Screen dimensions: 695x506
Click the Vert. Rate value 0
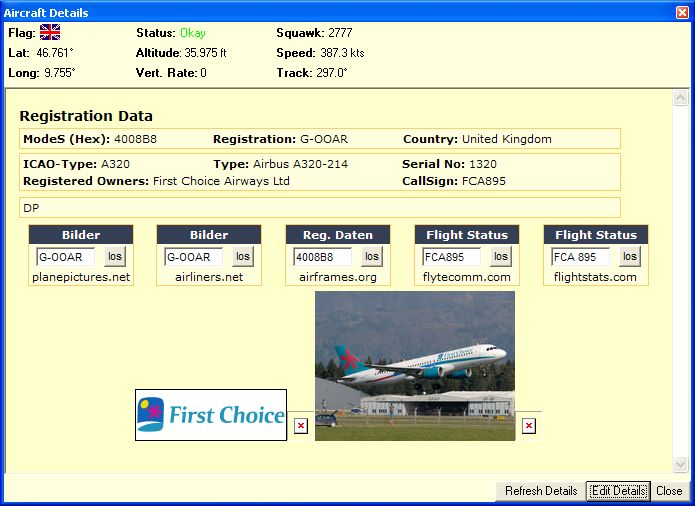203,73
